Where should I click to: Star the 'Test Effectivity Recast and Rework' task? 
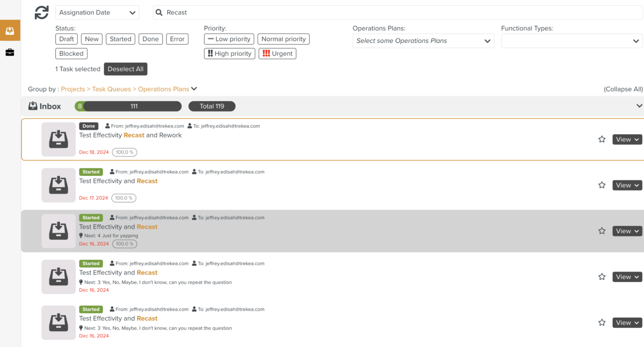[601, 139]
